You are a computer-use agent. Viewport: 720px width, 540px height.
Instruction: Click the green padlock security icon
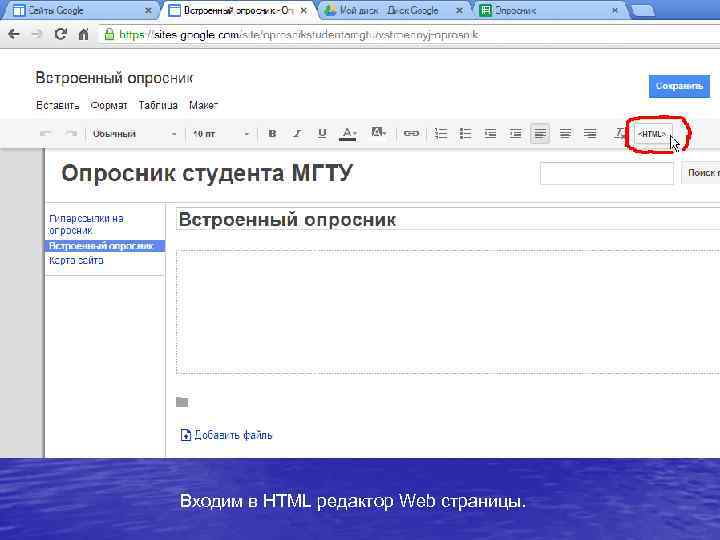109,34
